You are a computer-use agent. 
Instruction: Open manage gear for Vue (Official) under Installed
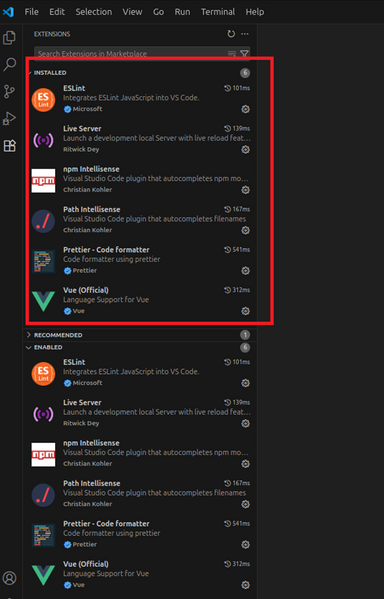click(245, 311)
